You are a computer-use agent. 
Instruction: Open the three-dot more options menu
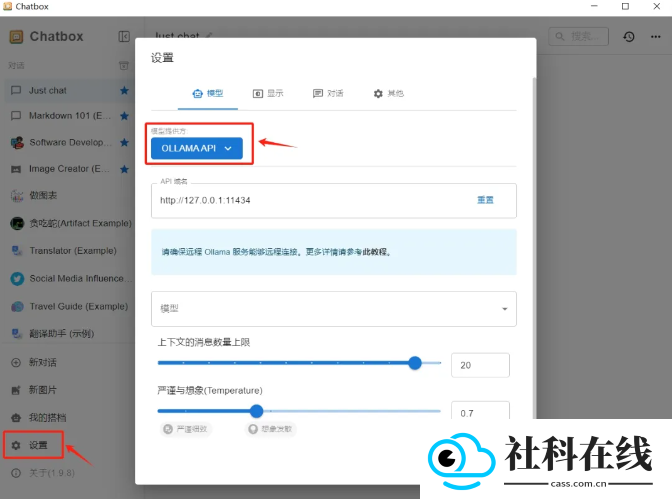(x=656, y=36)
